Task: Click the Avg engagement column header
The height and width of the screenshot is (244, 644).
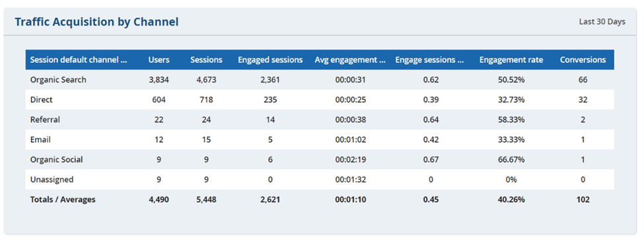Action: (x=350, y=60)
